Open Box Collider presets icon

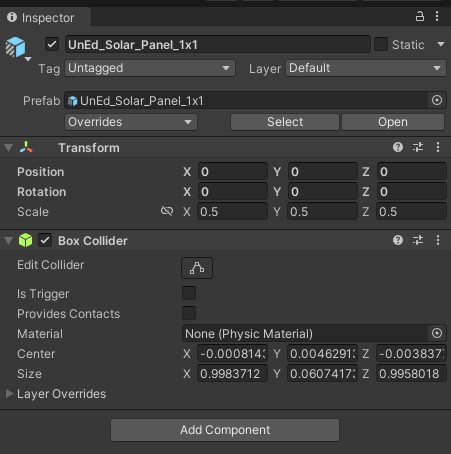point(418,240)
